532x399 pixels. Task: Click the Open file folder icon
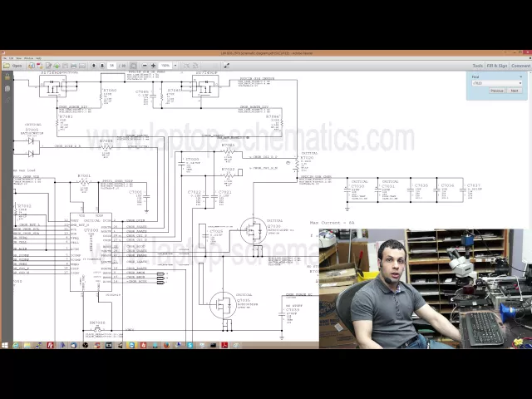point(7,66)
